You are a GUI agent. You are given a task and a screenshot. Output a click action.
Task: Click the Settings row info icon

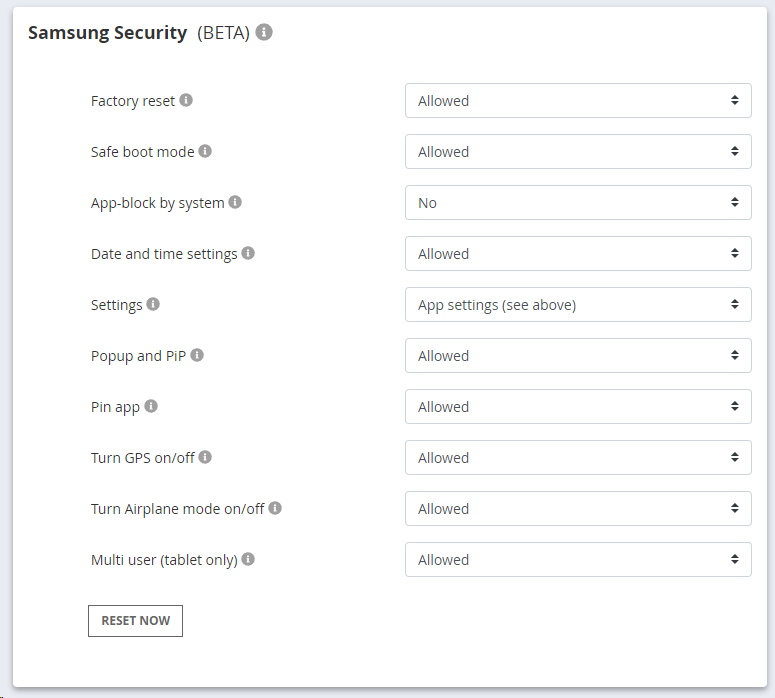click(153, 304)
